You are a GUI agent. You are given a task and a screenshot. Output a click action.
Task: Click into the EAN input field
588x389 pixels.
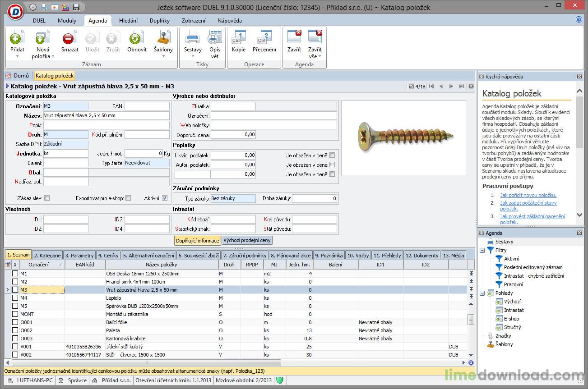click(147, 106)
